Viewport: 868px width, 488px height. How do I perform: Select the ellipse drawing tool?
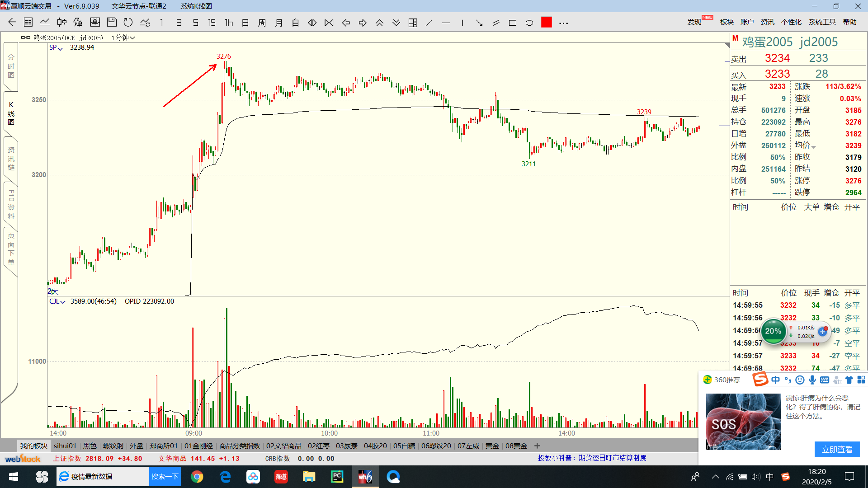point(529,23)
